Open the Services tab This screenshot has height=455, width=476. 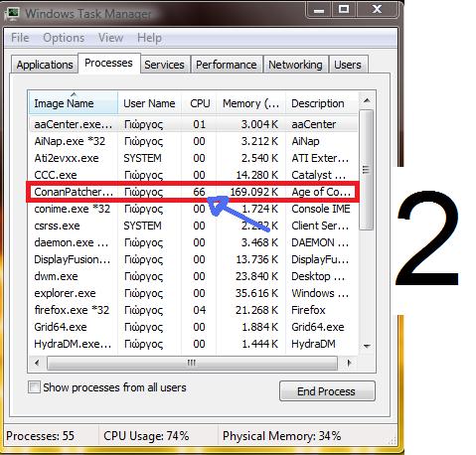(164, 65)
